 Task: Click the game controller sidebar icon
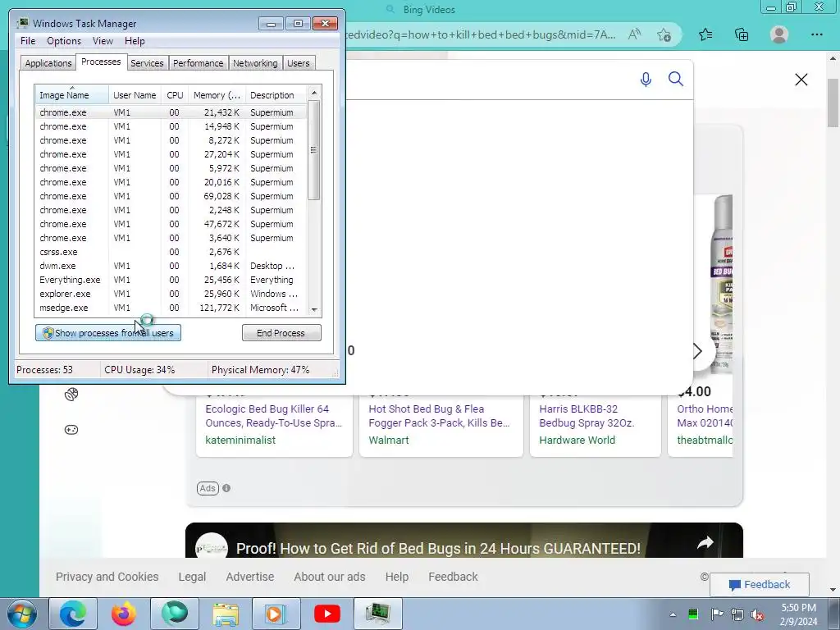coord(71,430)
